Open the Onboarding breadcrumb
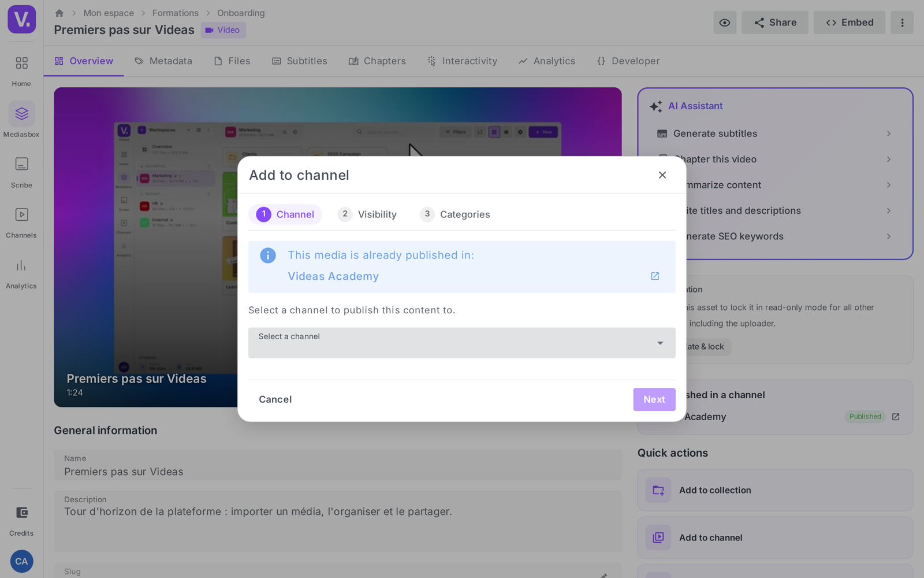The height and width of the screenshot is (578, 924). [241, 13]
